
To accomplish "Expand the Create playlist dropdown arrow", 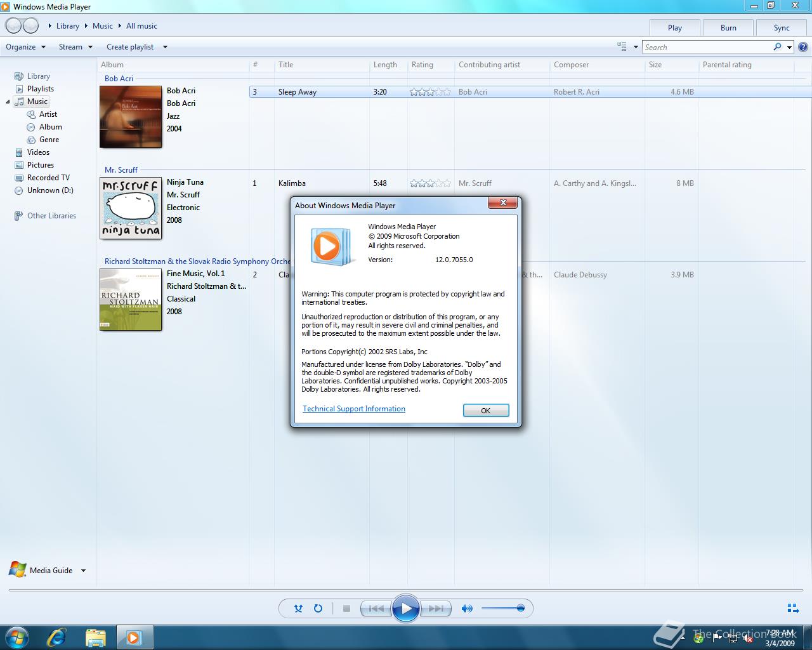I will point(165,47).
